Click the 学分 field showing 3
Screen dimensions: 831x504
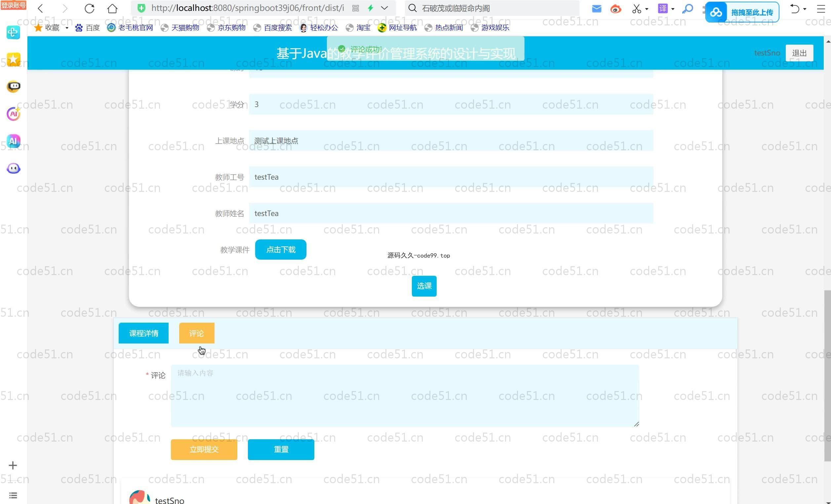[x=451, y=104]
